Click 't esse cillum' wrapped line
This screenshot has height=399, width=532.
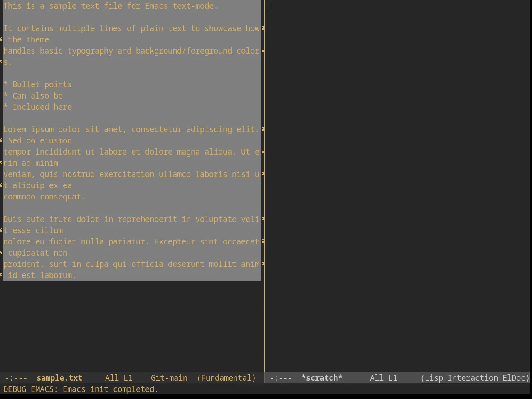[33, 230]
